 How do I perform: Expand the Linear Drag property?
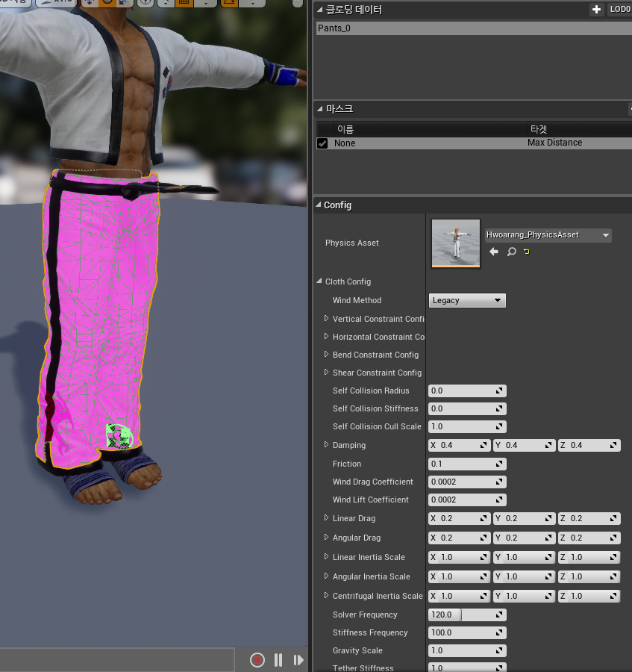coord(326,518)
